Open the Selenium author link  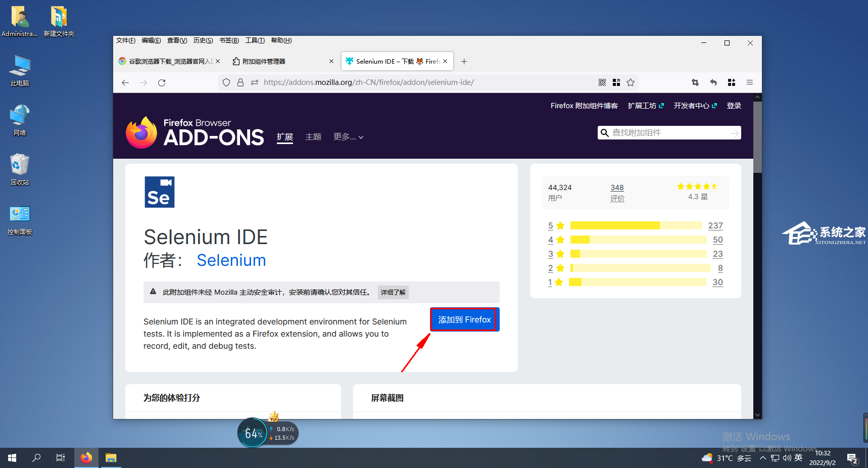coord(231,260)
